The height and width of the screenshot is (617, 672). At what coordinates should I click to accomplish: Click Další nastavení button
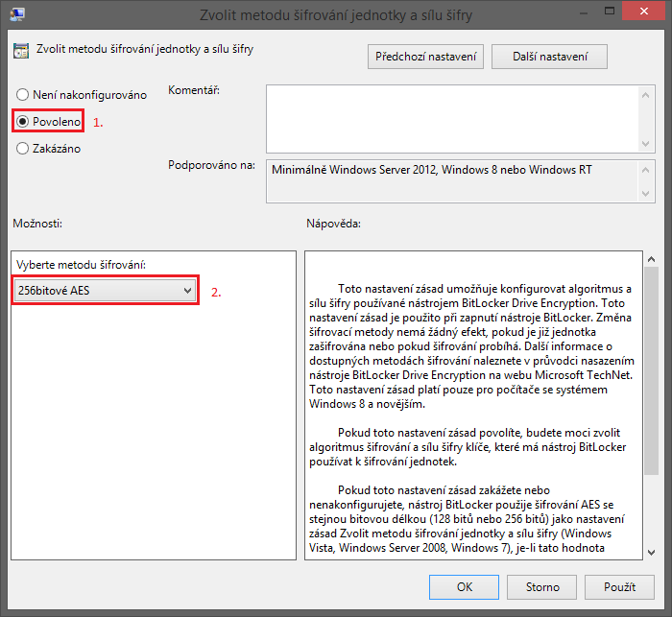tap(549, 57)
